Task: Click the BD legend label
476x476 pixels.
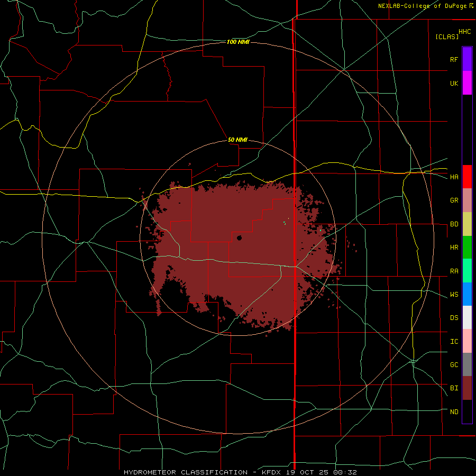Action: [454, 224]
